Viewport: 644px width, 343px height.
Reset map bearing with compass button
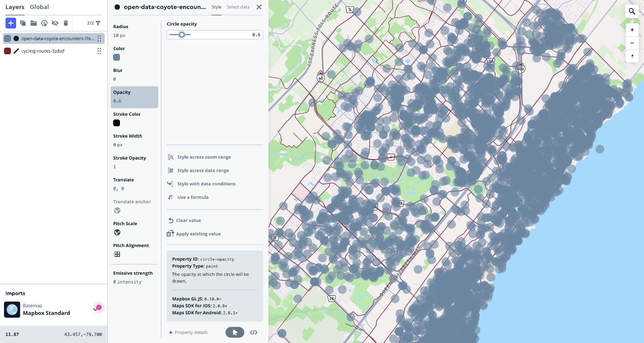coord(632,56)
